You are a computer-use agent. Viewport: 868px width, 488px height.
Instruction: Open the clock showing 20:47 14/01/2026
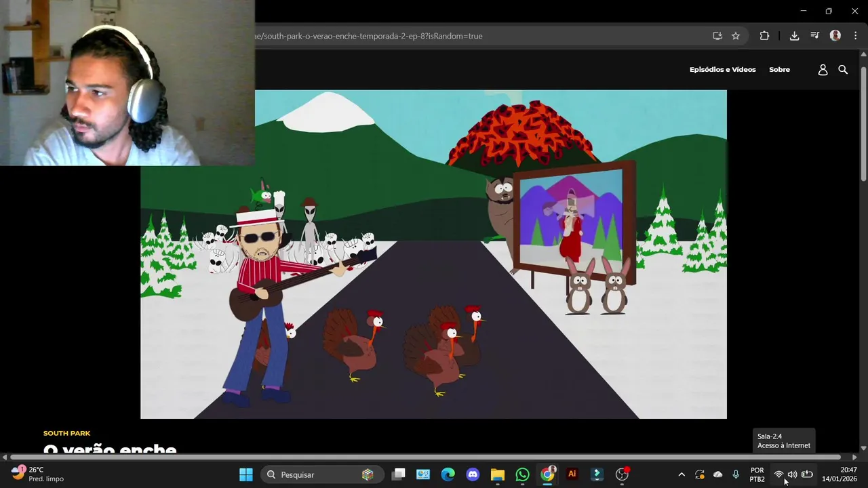(840, 474)
